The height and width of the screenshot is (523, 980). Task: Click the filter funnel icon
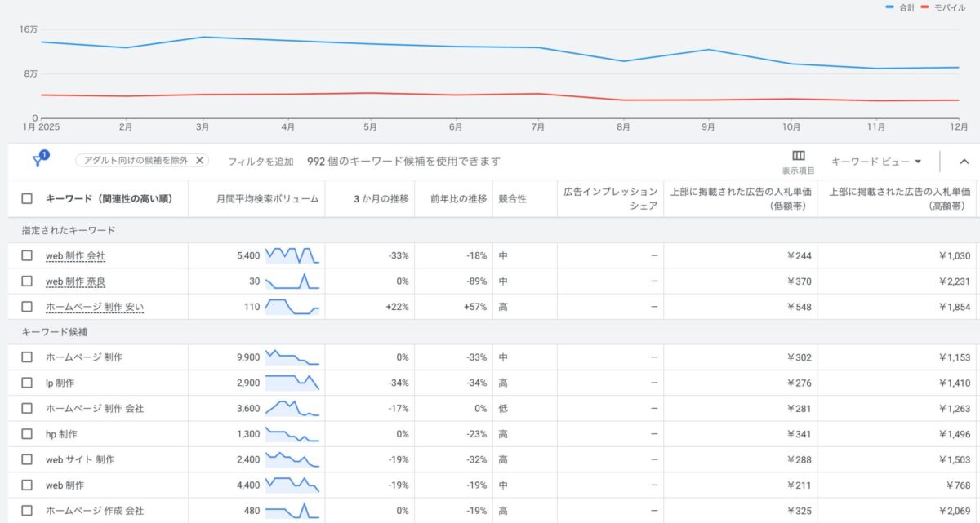pyautogui.click(x=38, y=161)
